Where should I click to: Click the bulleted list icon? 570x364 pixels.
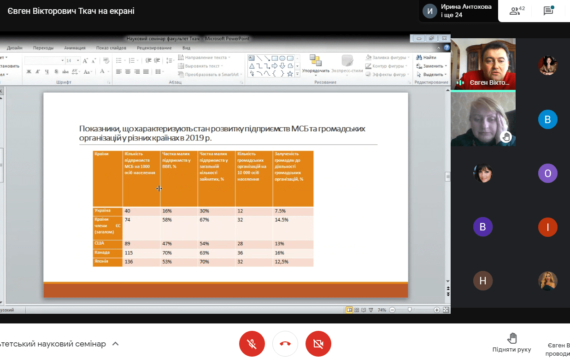tap(119, 61)
